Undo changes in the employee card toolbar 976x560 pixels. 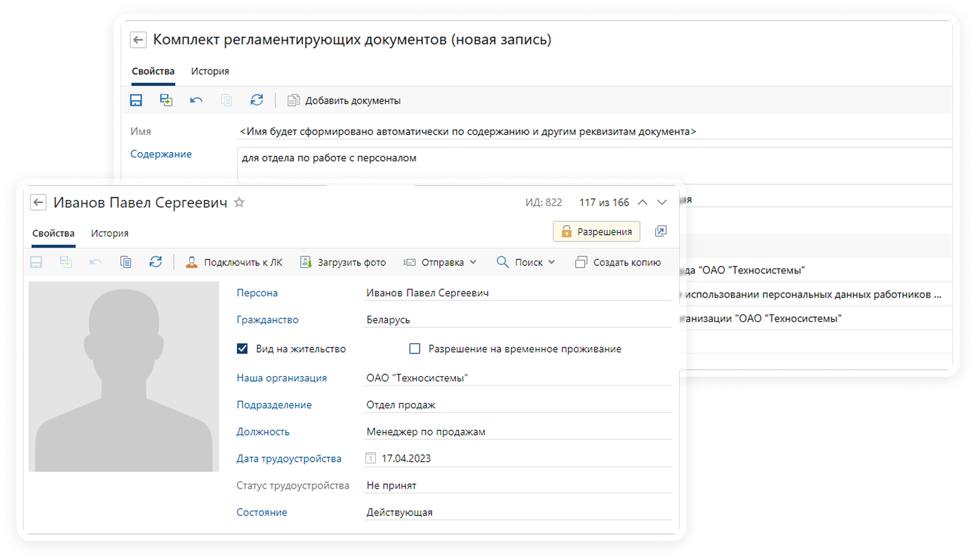click(96, 262)
